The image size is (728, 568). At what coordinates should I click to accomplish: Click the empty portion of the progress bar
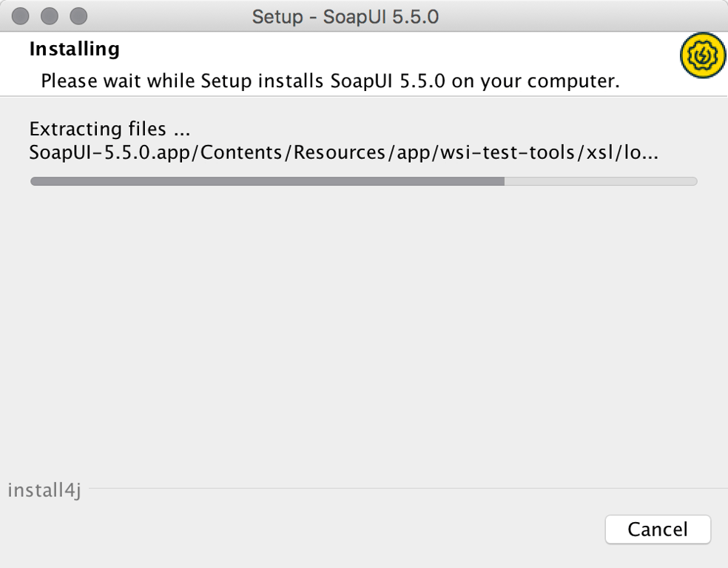click(599, 180)
